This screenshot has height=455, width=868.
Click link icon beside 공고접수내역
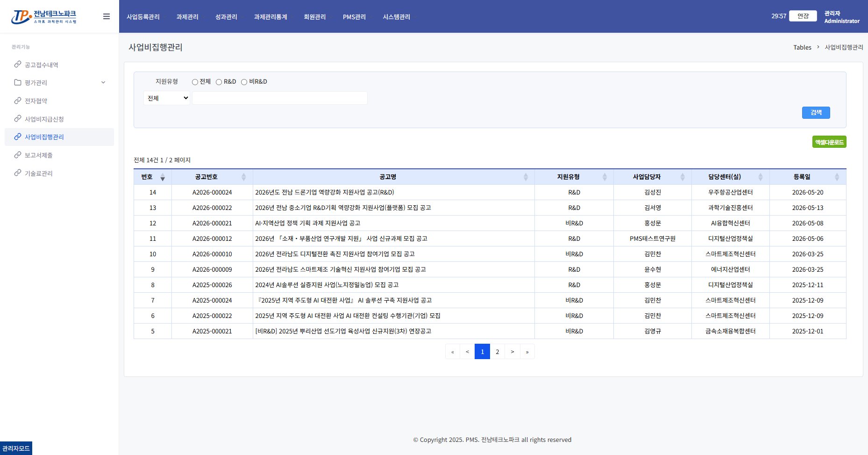(18, 64)
